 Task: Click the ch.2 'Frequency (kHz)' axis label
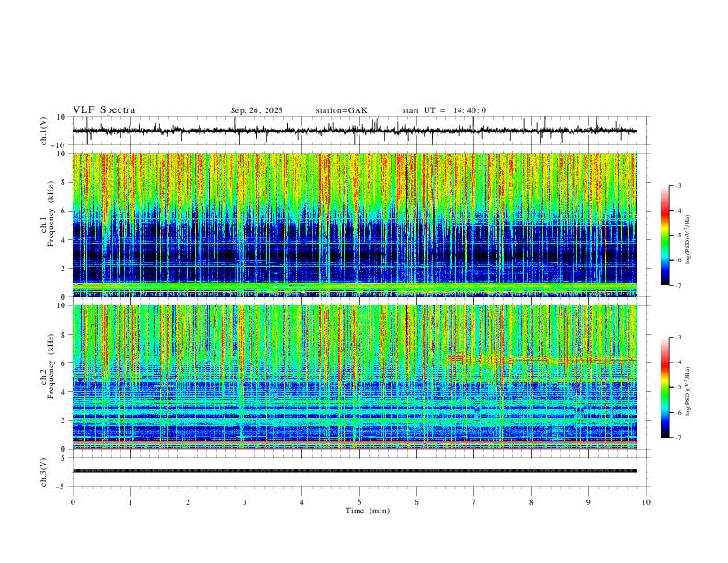click(x=51, y=366)
